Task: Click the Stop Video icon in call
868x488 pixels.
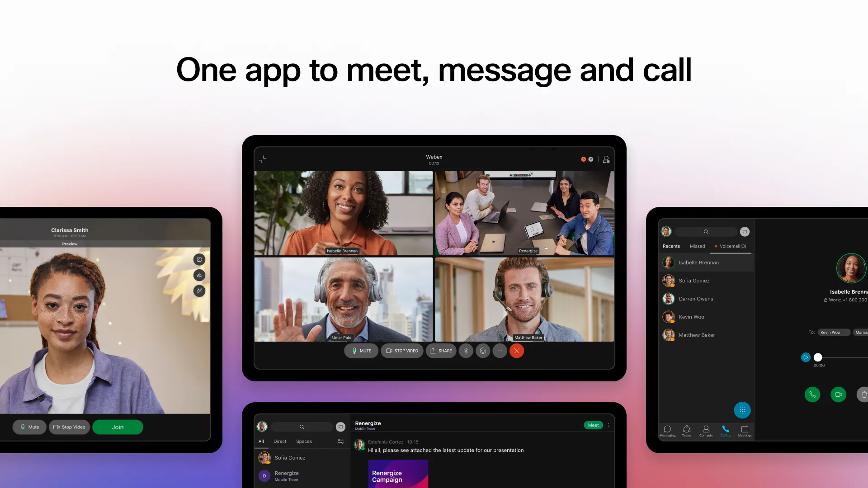Action: (402, 350)
